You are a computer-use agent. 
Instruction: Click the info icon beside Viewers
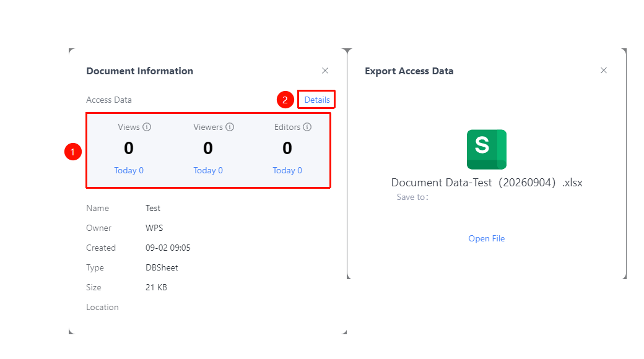coord(230,127)
